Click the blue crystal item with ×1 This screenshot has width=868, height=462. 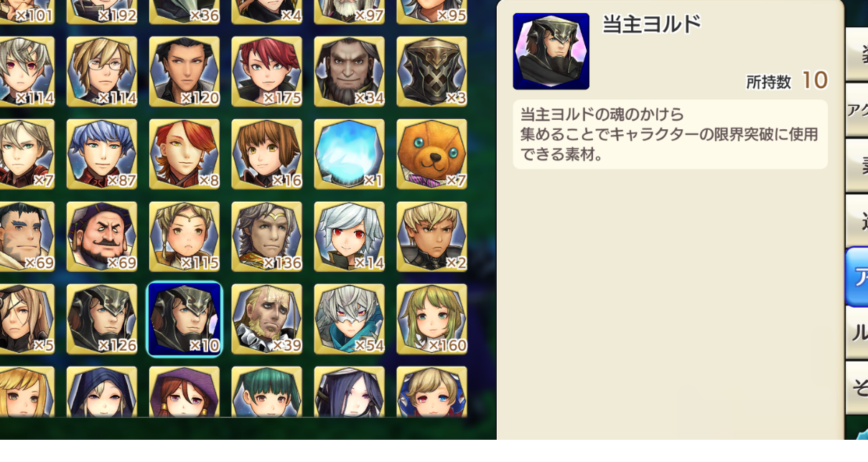pyautogui.click(x=349, y=154)
